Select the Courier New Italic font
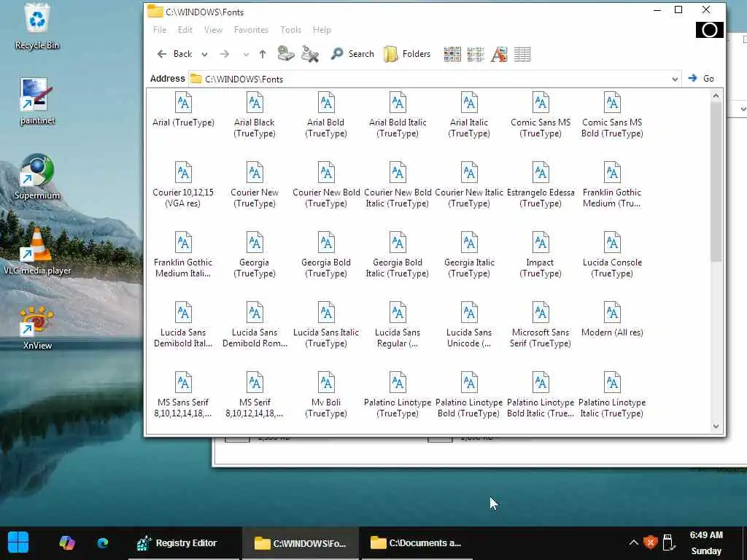Viewport: 747px width, 560px height. click(469, 184)
